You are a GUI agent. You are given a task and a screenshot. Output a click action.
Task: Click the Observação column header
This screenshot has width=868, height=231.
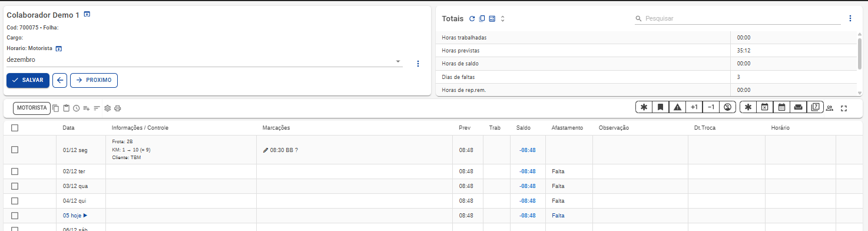(x=614, y=128)
